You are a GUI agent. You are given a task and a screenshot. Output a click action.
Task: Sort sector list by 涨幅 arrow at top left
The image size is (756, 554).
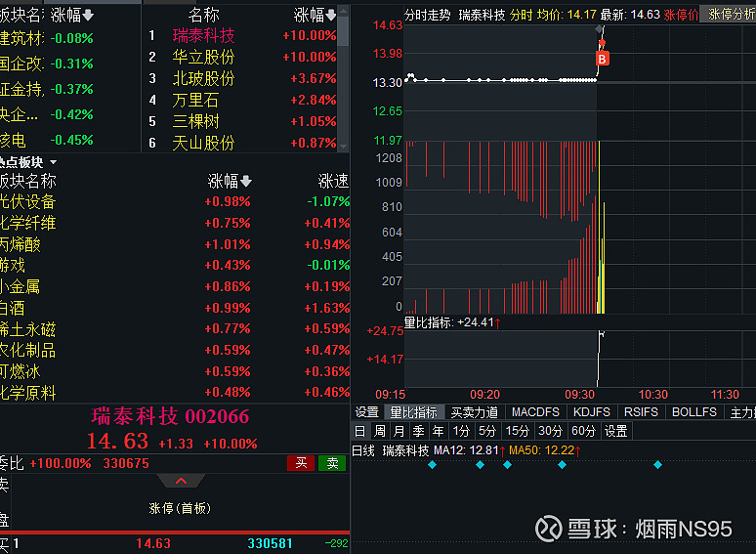(x=88, y=16)
